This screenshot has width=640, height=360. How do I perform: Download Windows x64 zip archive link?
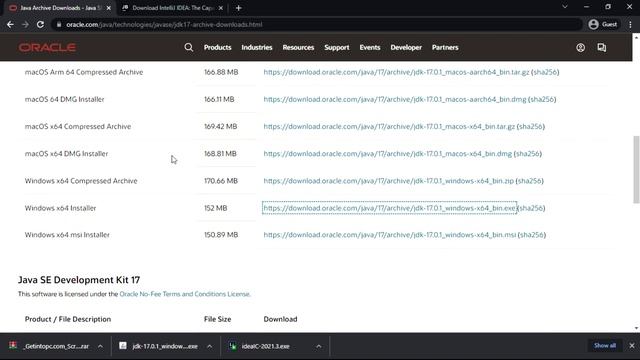coord(389,181)
